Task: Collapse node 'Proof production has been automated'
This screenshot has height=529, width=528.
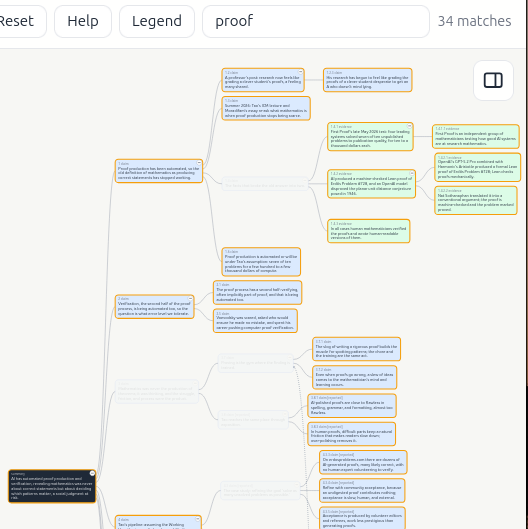Action: pos(199,163)
